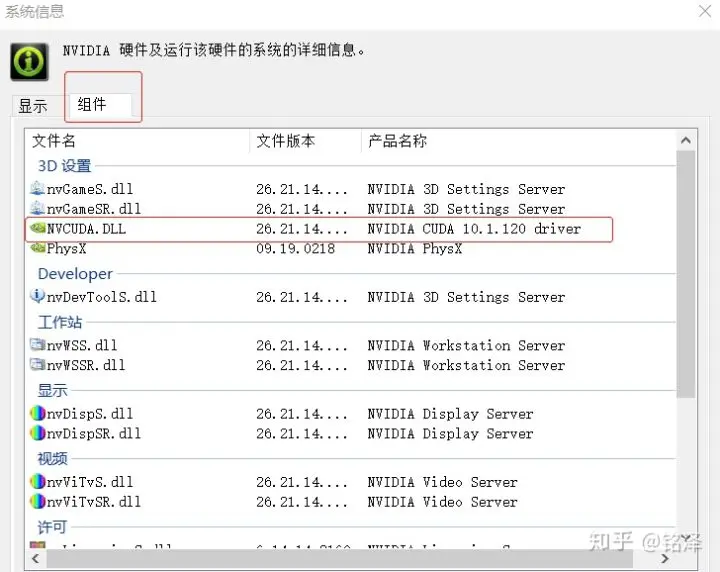Click the 3D 设置 group header
This screenshot has height=572, width=720.
tap(64, 166)
